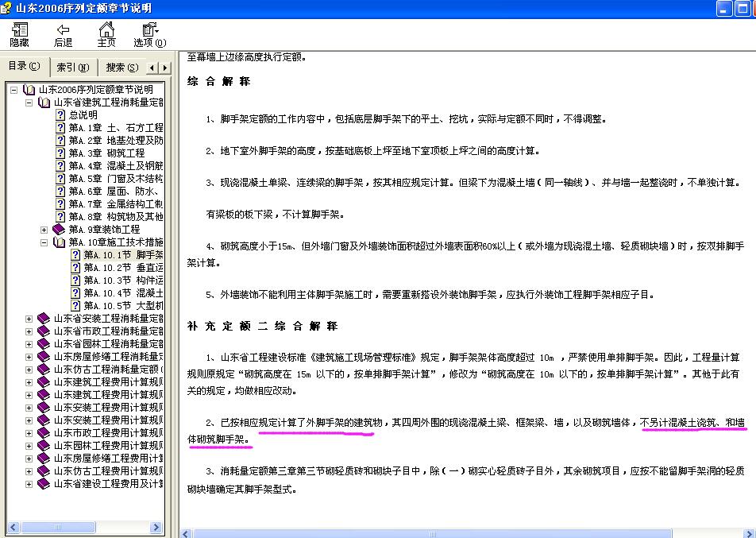The height and width of the screenshot is (538, 756).
Task: Click the help-file icon in the title bar
Action: (x=6, y=8)
